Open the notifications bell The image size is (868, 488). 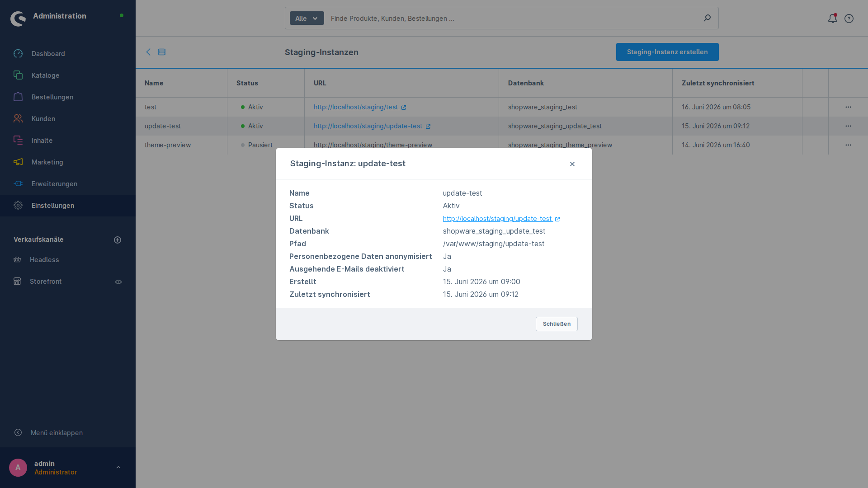(833, 19)
